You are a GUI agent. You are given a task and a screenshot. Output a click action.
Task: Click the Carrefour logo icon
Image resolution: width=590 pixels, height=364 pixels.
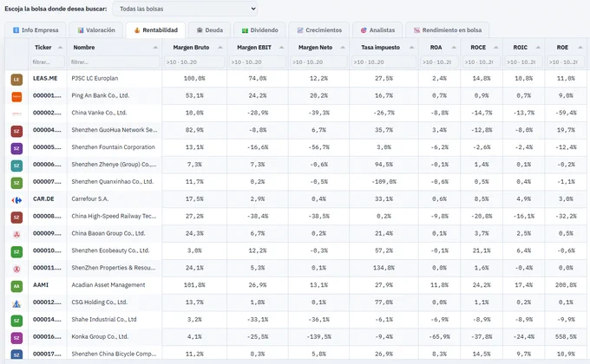tap(16, 200)
